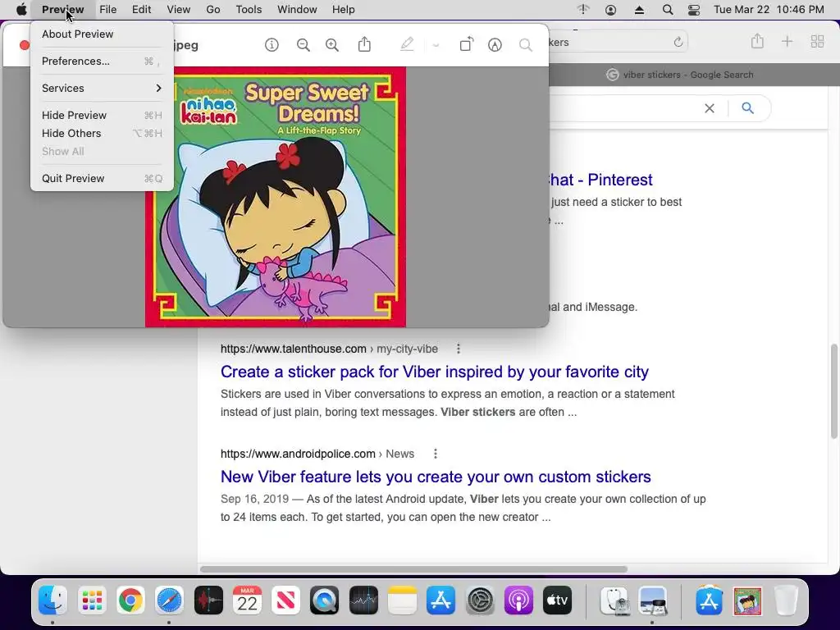The height and width of the screenshot is (630, 840).
Task: Open options for the talenthouse.com result
Action: pyautogui.click(x=458, y=349)
